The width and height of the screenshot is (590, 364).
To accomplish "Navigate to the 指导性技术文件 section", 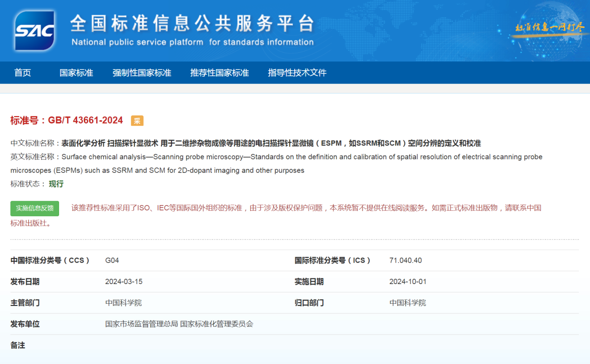I will (x=297, y=73).
